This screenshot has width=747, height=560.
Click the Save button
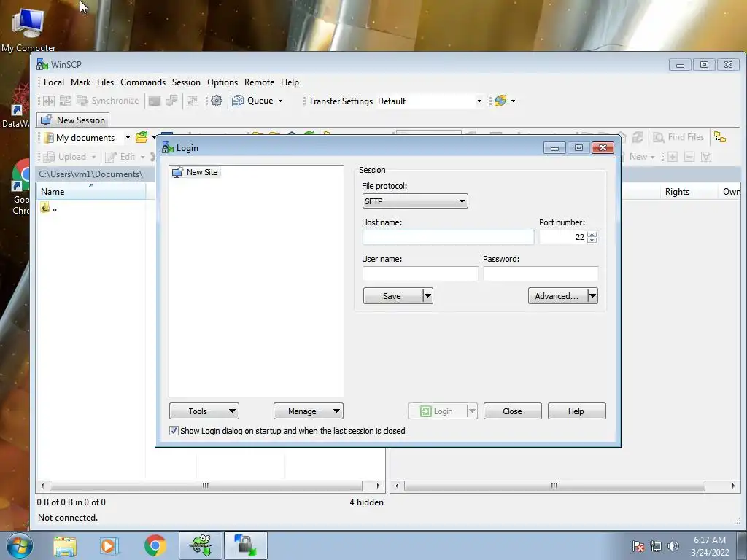[x=392, y=296]
